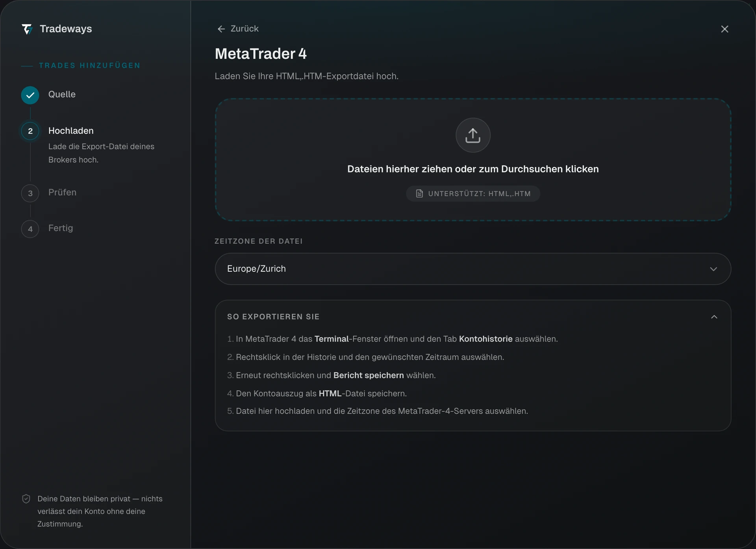Click the back arrow icon next to Zurück
The height and width of the screenshot is (549, 756).
click(x=221, y=29)
